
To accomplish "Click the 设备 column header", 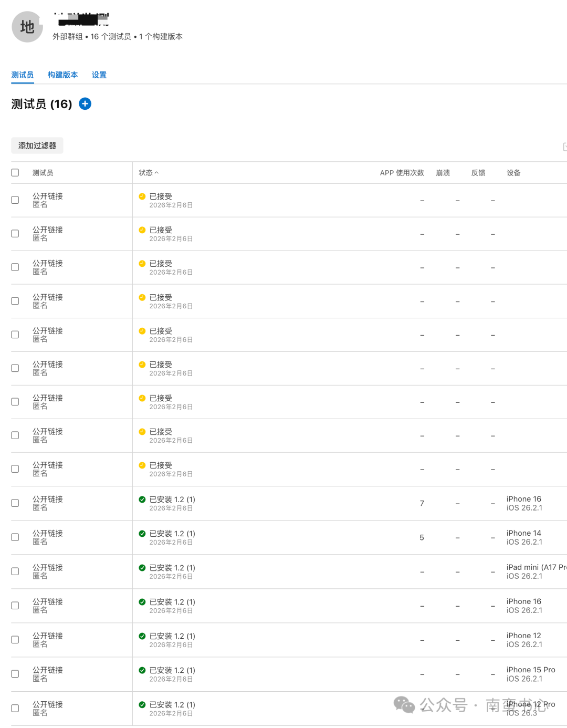I will point(513,173).
